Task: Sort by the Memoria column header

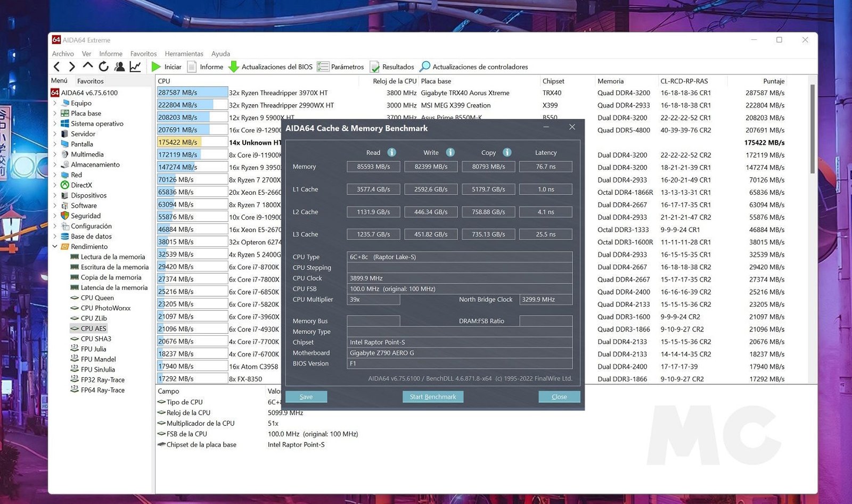Action: coord(611,81)
